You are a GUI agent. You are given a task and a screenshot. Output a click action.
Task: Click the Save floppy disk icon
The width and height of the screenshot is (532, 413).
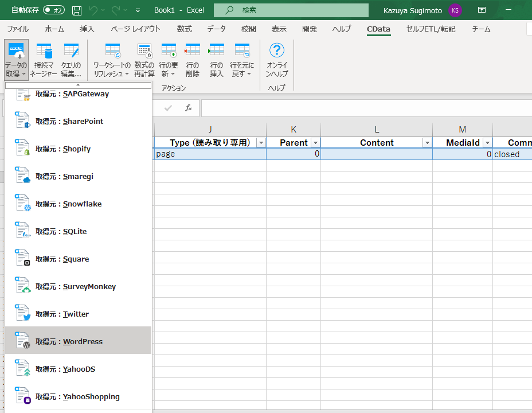tap(77, 10)
